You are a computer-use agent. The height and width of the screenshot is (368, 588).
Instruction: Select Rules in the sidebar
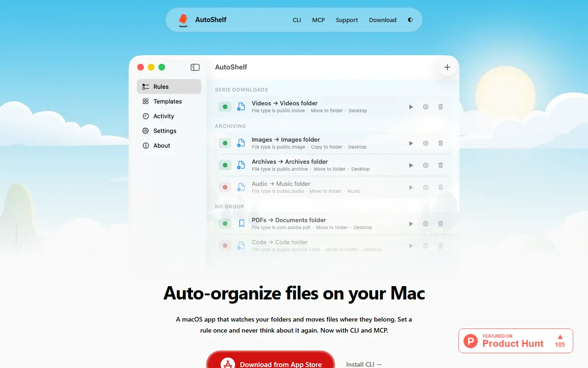[x=169, y=86]
